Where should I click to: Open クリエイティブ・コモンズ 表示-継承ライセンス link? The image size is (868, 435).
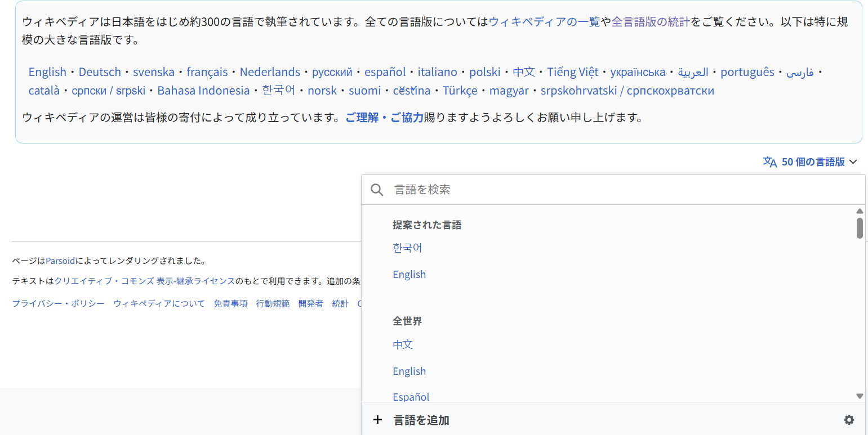tap(145, 281)
